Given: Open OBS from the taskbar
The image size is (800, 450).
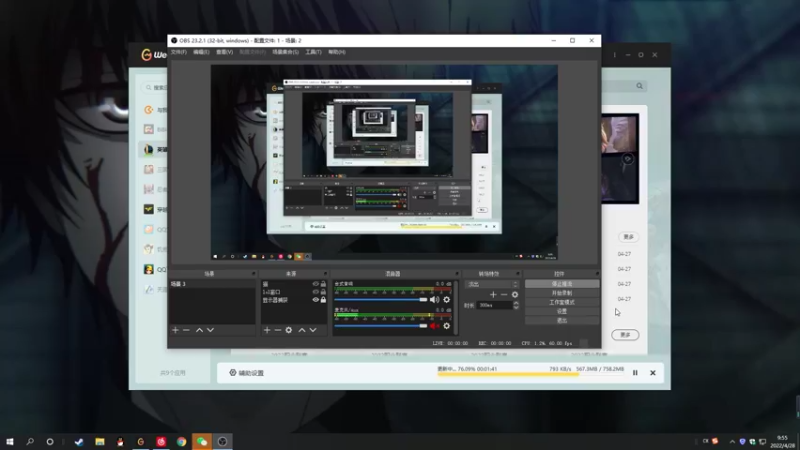Looking at the screenshot, I should pos(222,442).
